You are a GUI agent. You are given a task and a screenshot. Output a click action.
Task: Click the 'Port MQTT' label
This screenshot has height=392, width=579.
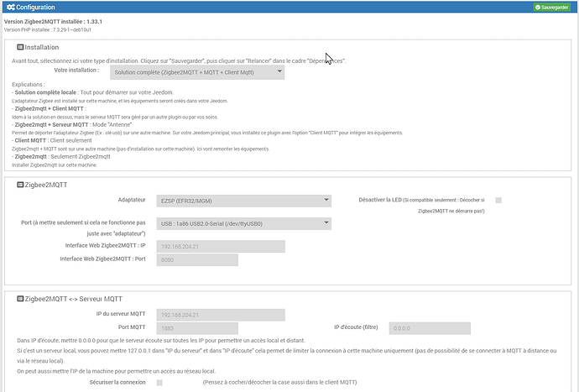pyautogui.click(x=132, y=327)
